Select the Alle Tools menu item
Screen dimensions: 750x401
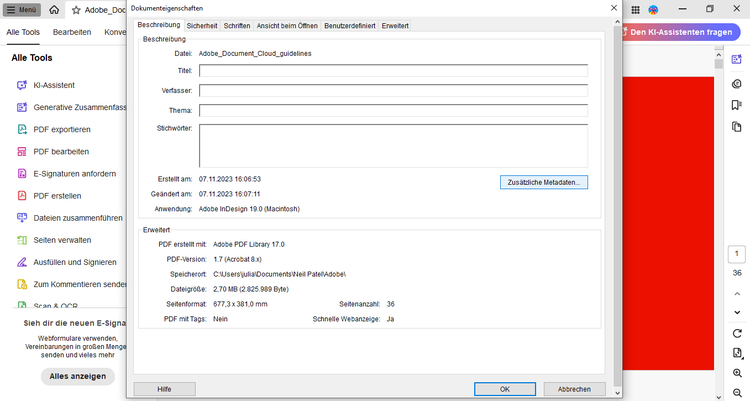click(x=23, y=32)
